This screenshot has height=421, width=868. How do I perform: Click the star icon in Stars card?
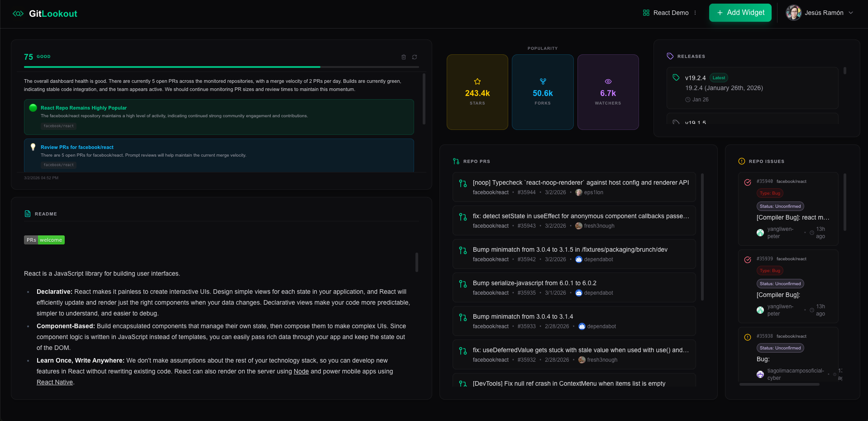(477, 81)
